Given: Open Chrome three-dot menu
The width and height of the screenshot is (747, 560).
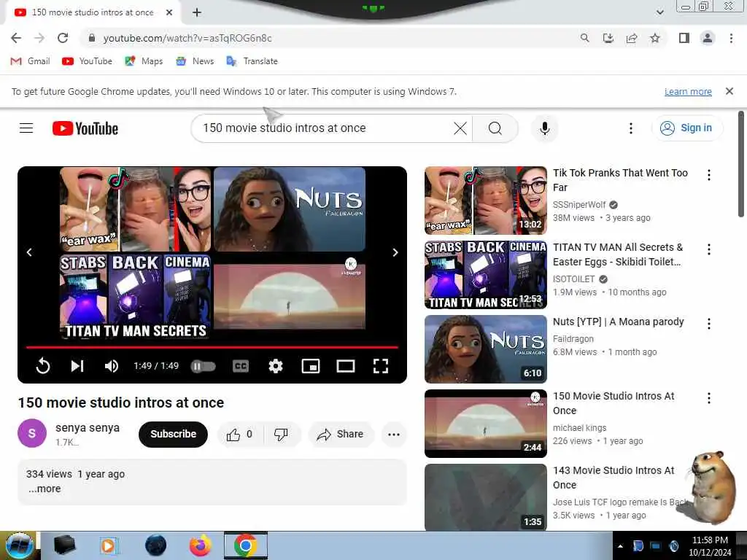Looking at the screenshot, I should click(x=731, y=38).
